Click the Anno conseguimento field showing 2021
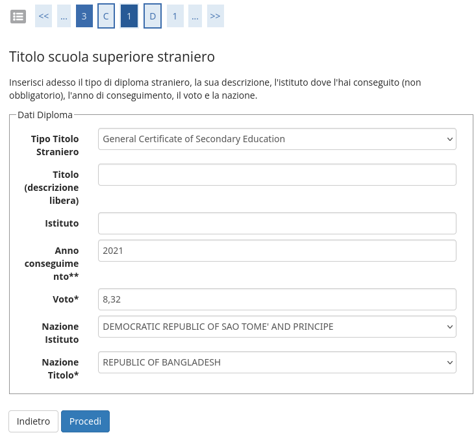This screenshot has width=476, height=448. [x=277, y=251]
